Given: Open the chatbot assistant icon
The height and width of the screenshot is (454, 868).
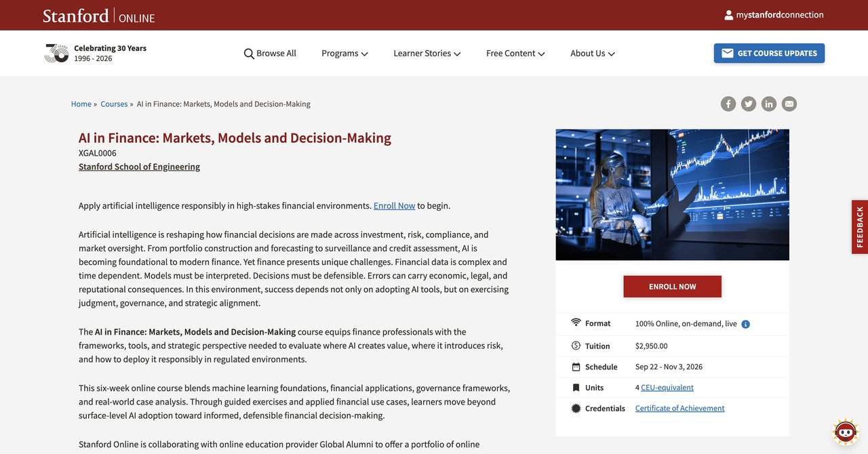Looking at the screenshot, I should pyautogui.click(x=846, y=431).
